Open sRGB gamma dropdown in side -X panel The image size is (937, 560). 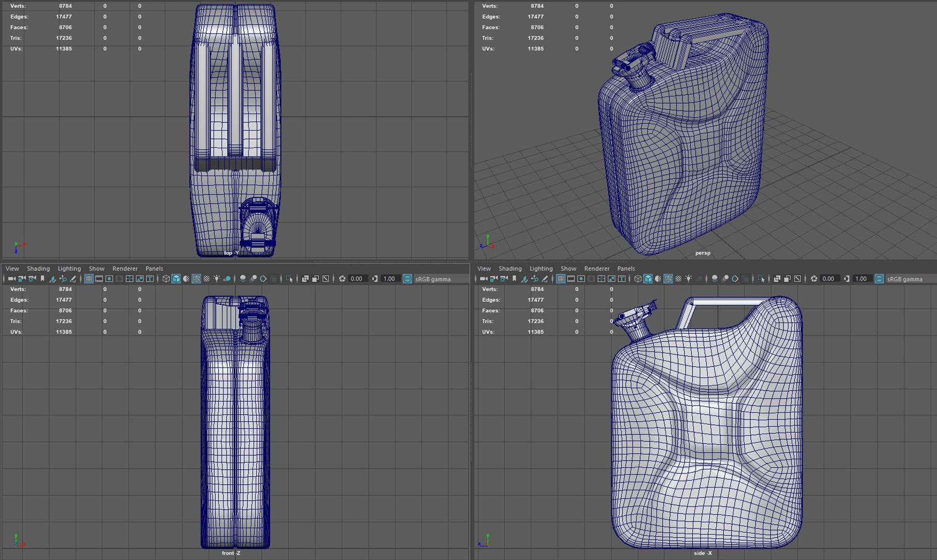pyautogui.click(x=910, y=279)
